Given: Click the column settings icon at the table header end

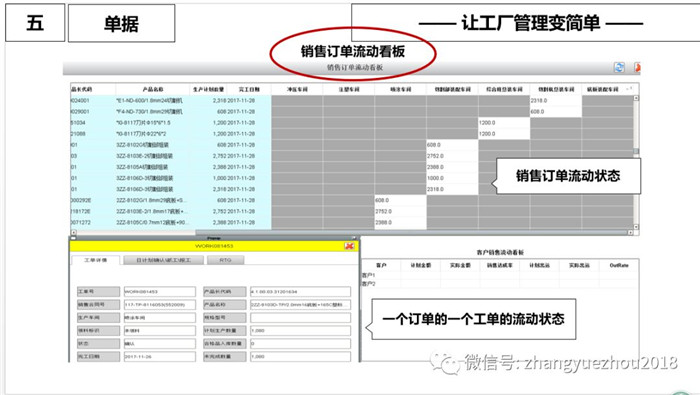Looking at the screenshot, I should point(629,89).
